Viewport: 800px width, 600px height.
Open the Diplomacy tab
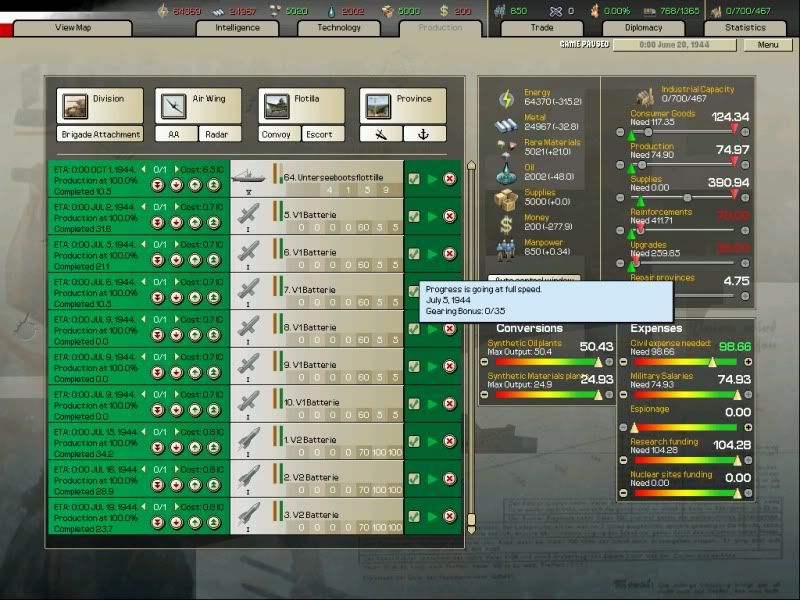pyautogui.click(x=643, y=28)
